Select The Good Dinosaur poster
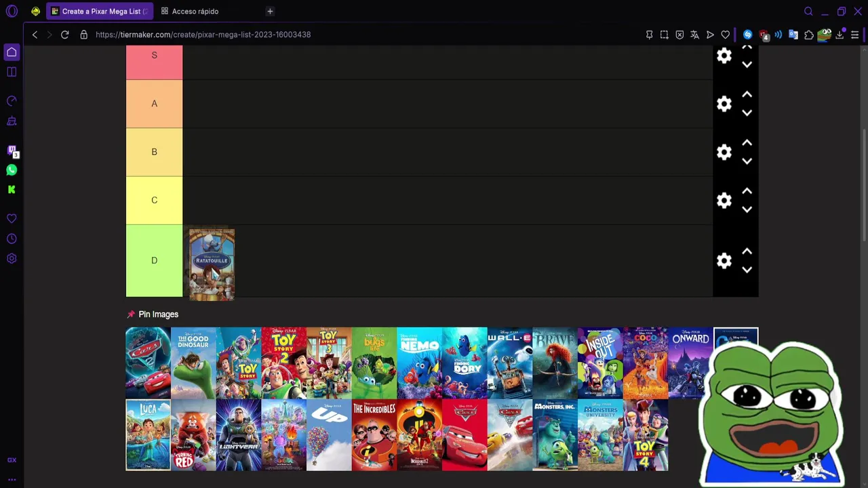The image size is (868, 488). click(x=193, y=363)
